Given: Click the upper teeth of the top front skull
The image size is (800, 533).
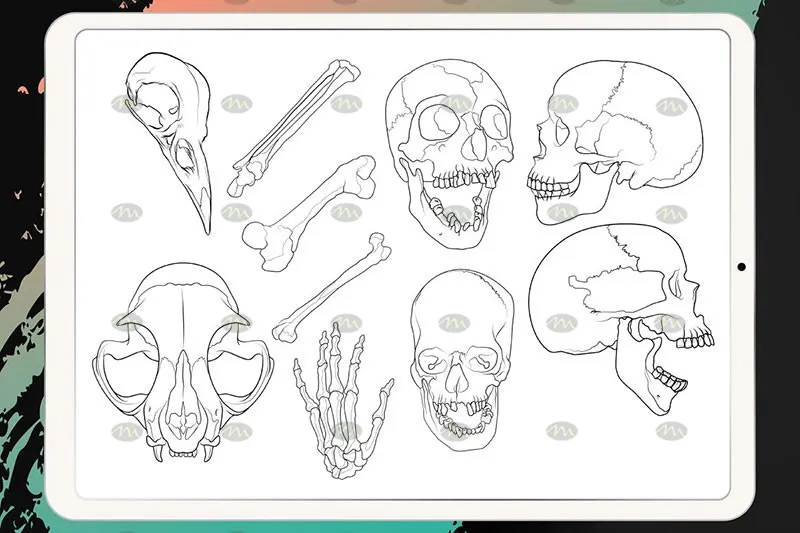Looking at the screenshot, I should 466,180.
